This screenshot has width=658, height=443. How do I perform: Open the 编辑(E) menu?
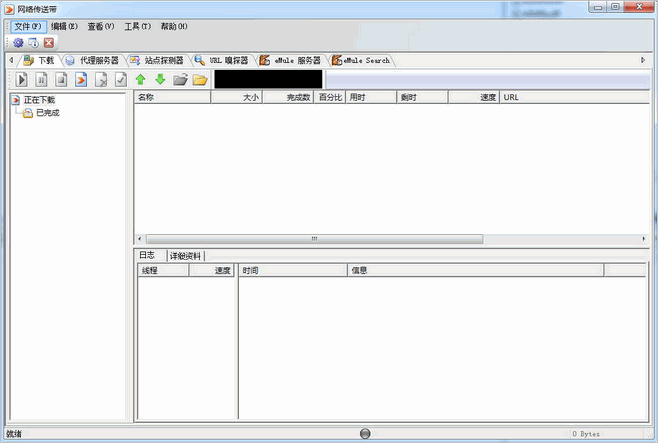pyautogui.click(x=64, y=26)
